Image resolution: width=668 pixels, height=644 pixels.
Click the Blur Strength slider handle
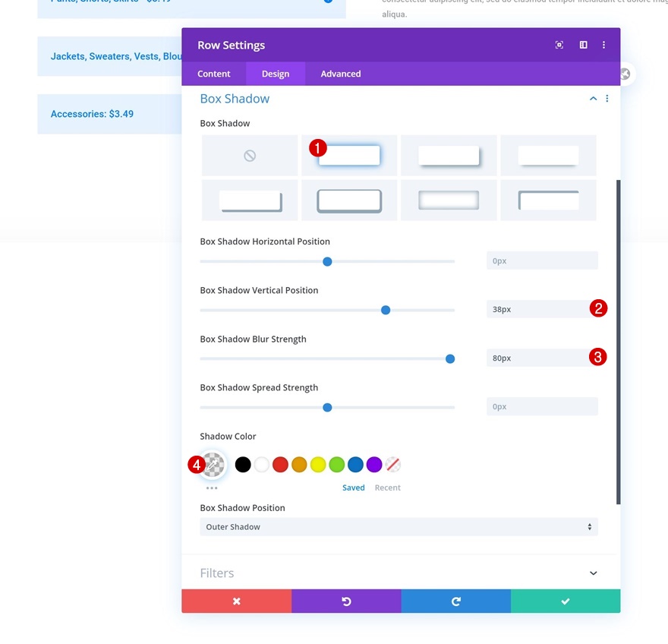point(450,359)
